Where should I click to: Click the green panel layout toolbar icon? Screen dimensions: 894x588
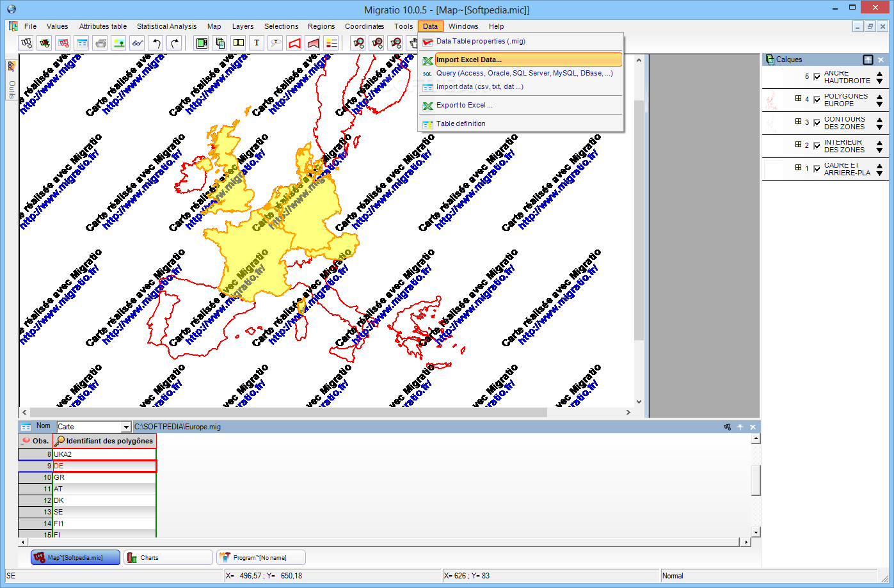coord(202,43)
